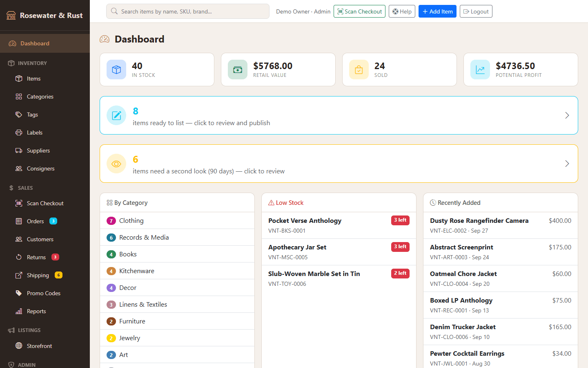Viewport: 588px width, 368px height.
Task: Click the Categories grid icon in sidebar
Action: coord(19,96)
